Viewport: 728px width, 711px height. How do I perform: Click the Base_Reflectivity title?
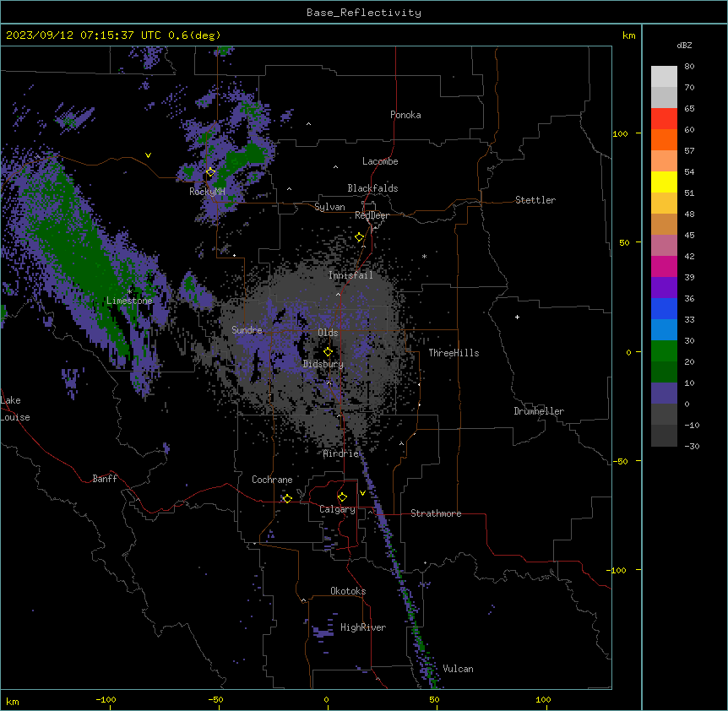click(364, 13)
